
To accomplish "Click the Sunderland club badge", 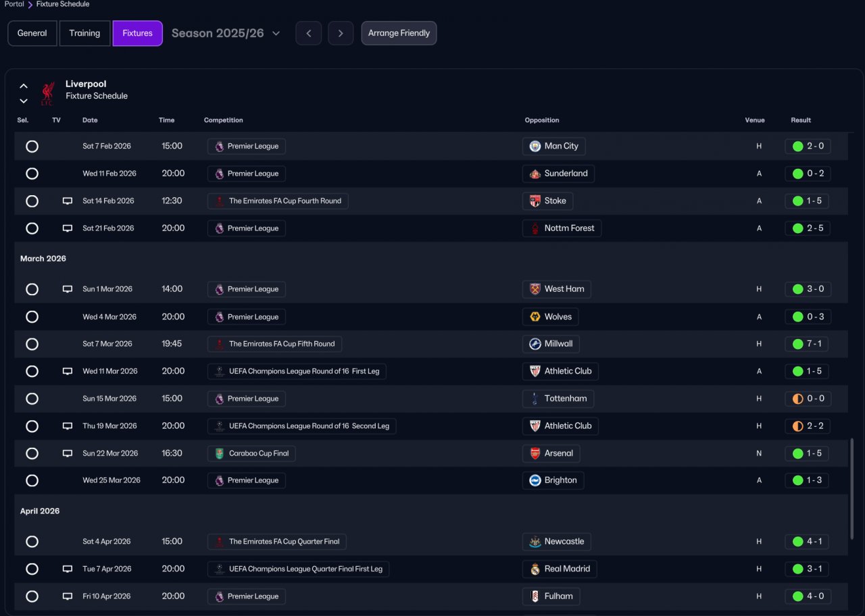I will click(535, 174).
